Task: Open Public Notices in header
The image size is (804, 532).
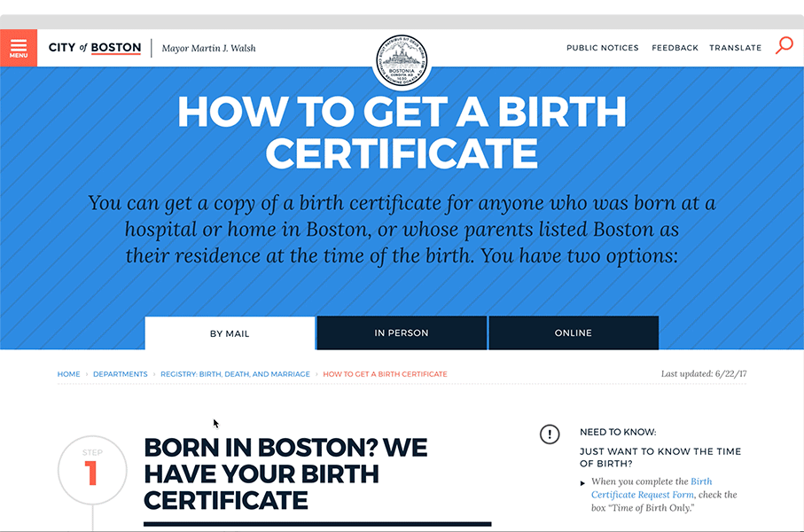Action: (603, 48)
